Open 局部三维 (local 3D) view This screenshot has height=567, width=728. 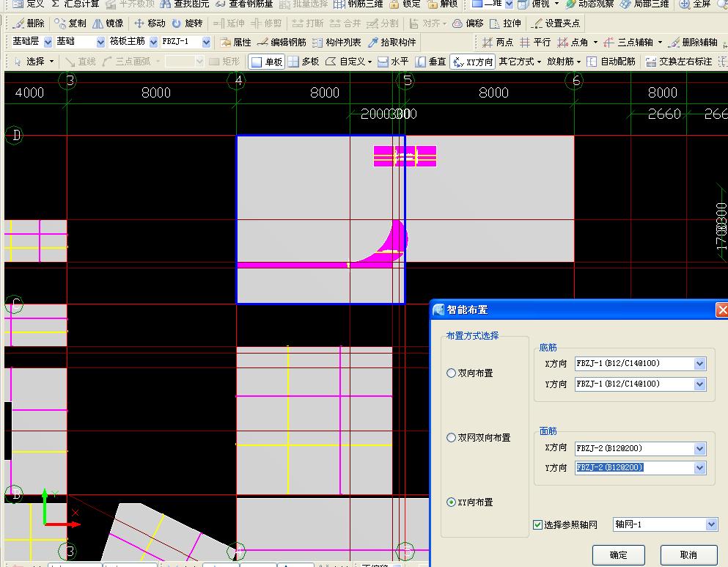click(x=645, y=4)
